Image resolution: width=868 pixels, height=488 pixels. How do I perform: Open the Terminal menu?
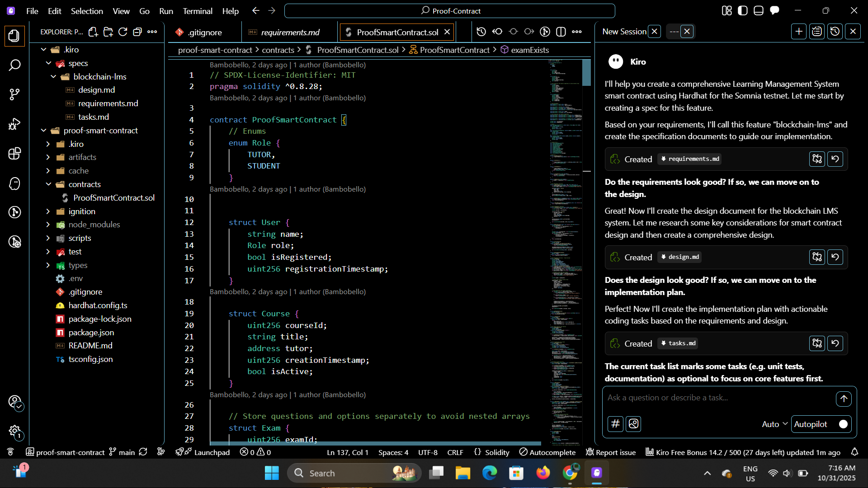click(197, 11)
